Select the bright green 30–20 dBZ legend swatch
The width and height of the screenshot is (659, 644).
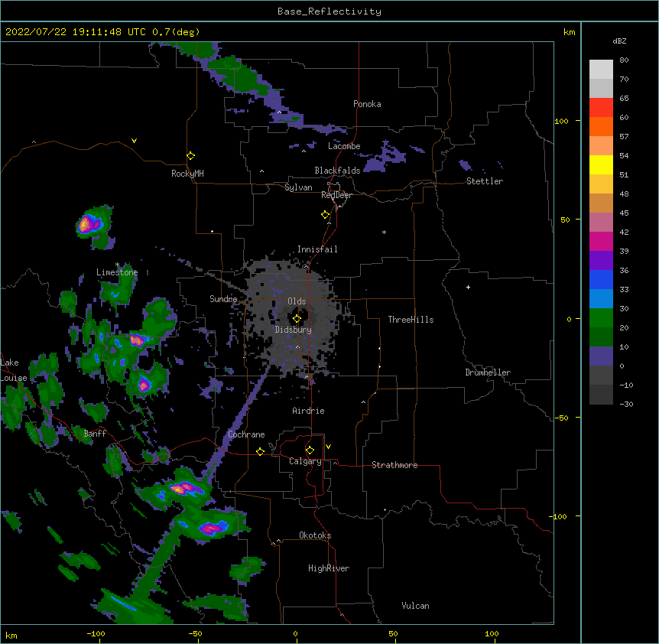click(x=601, y=318)
